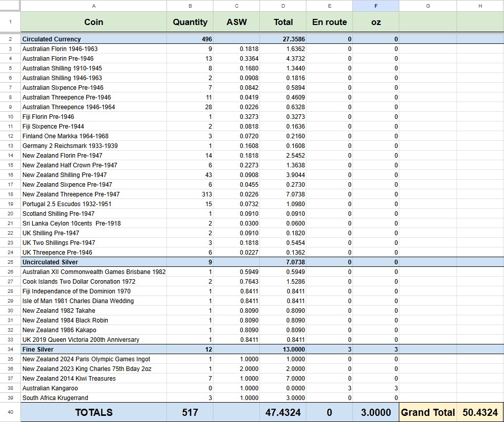Click the TOTALS label cell
504x422 pixels.
pos(93,412)
